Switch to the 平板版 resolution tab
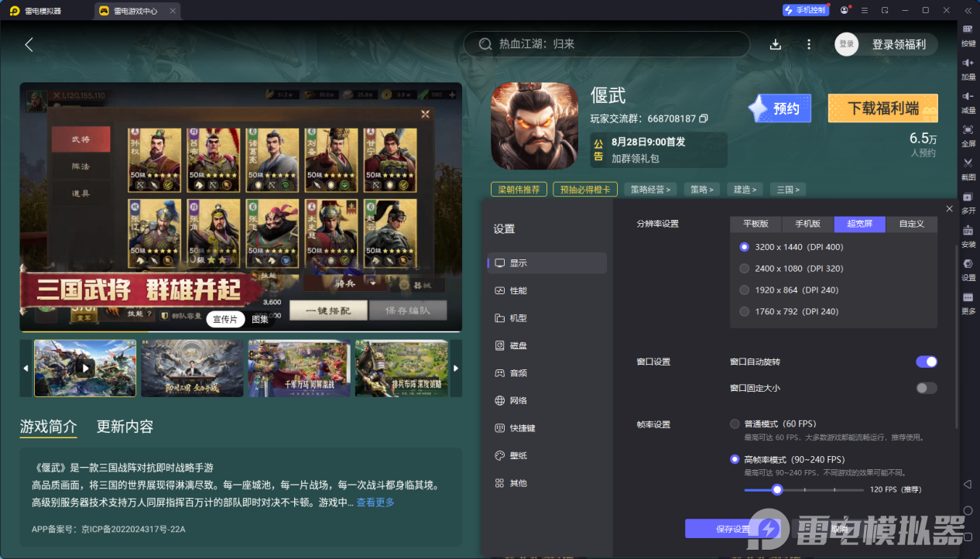Image resolution: width=980 pixels, height=559 pixels. tap(756, 224)
